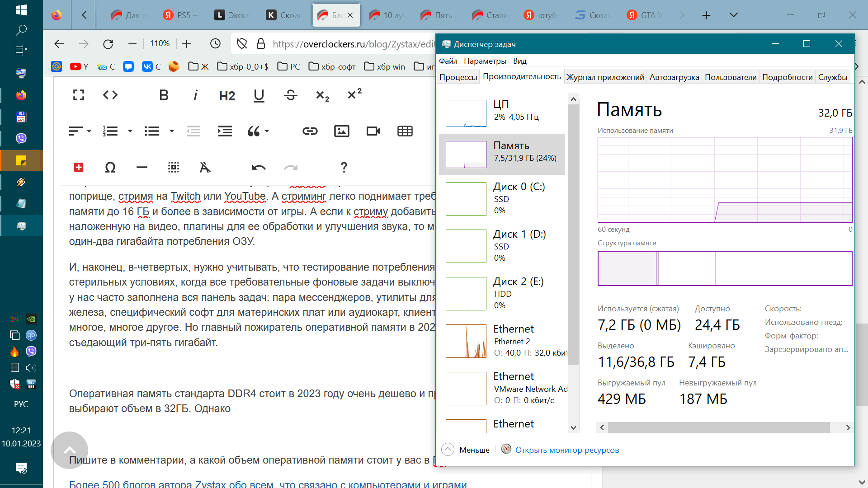Click Открыть монитор ресурсов link
Viewport: 868px width, 488px height.
coord(567,450)
